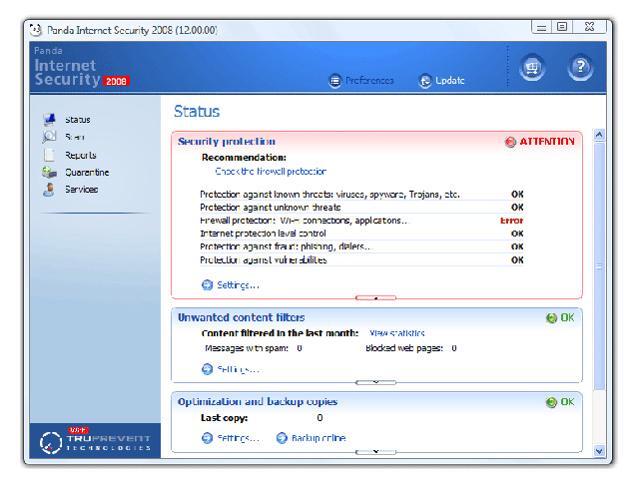Click the Status sidebar icon
The width and height of the screenshot is (640, 480).
click(x=49, y=119)
